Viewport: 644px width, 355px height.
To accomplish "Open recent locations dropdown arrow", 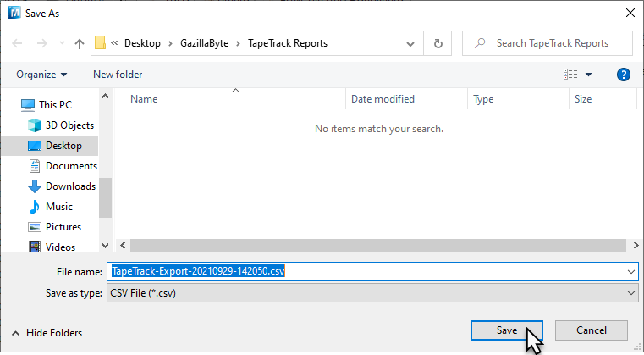I will pyautogui.click(x=62, y=43).
